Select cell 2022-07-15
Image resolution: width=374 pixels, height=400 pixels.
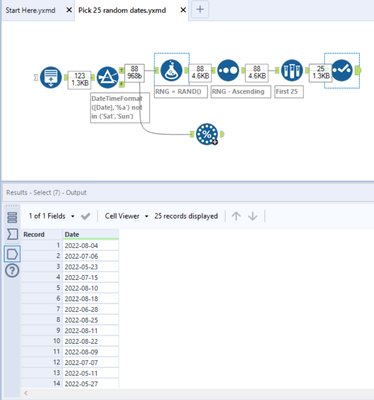click(91, 278)
